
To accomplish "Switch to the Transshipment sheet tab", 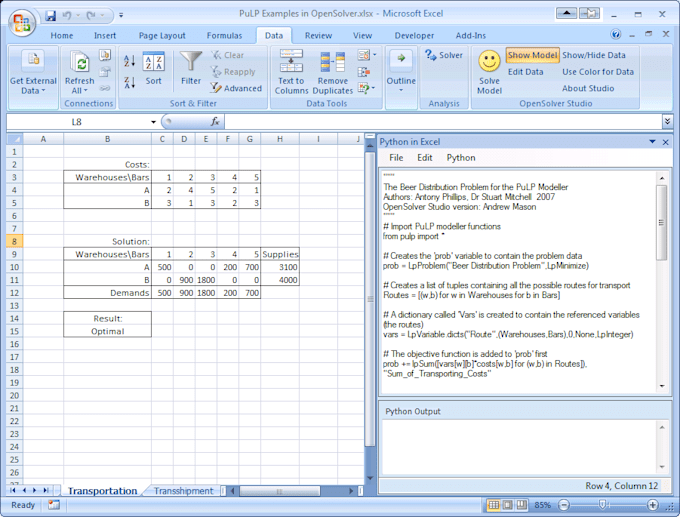I will click(x=183, y=491).
